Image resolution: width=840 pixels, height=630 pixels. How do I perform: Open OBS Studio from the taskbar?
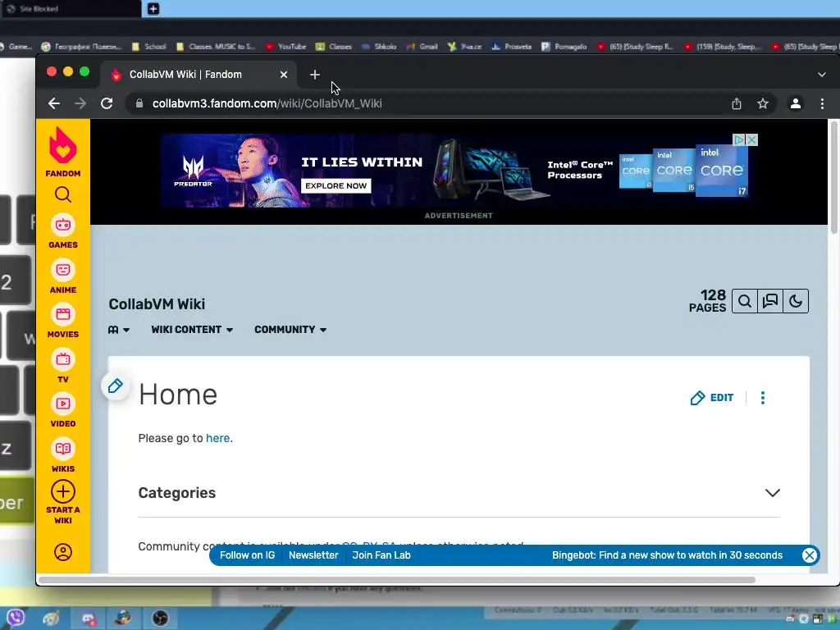pos(160,619)
